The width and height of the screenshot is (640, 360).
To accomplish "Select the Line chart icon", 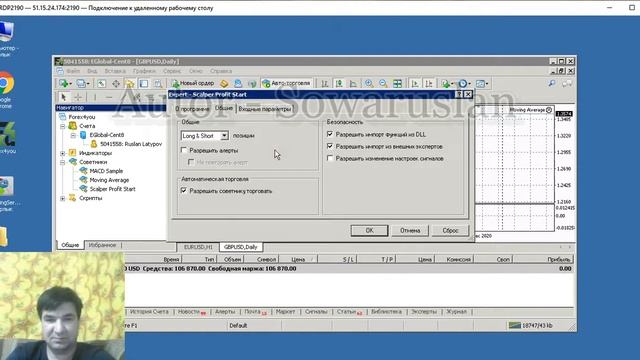I will click(353, 84).
